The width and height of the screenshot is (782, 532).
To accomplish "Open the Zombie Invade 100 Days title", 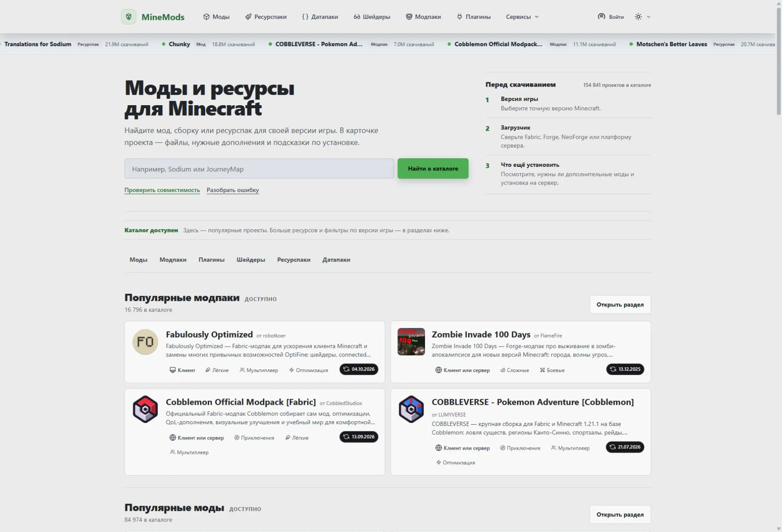I will pos(481,335).
